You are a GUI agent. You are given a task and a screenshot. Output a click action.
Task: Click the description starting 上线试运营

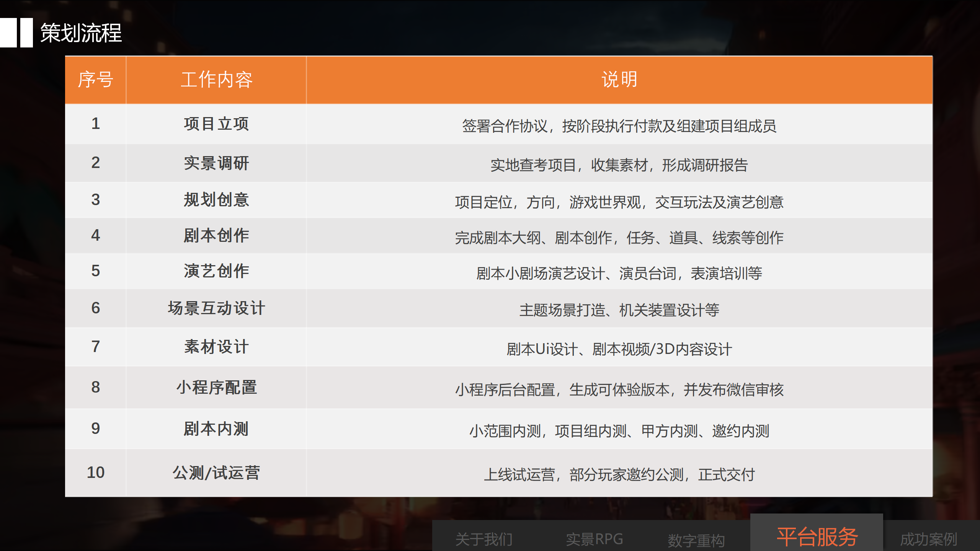[x=619, y=474]
